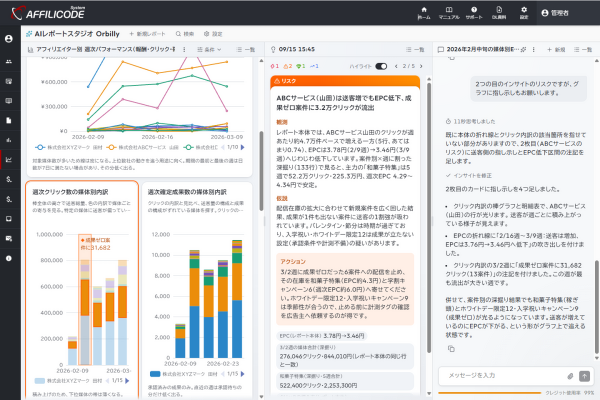The height and width of the screenshot is (400, 600).
Task: Open 検索 in the studio toolbar
Action: click(x=185, y=34)
